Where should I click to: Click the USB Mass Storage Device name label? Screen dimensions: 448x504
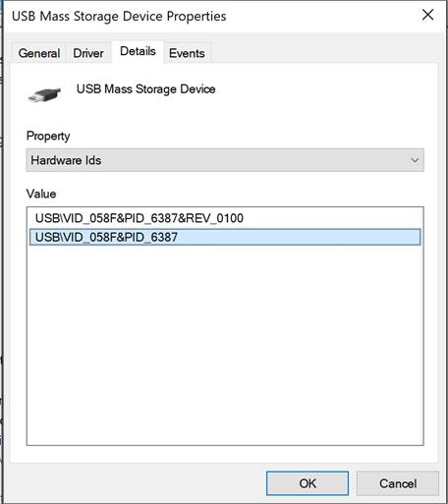146,89
